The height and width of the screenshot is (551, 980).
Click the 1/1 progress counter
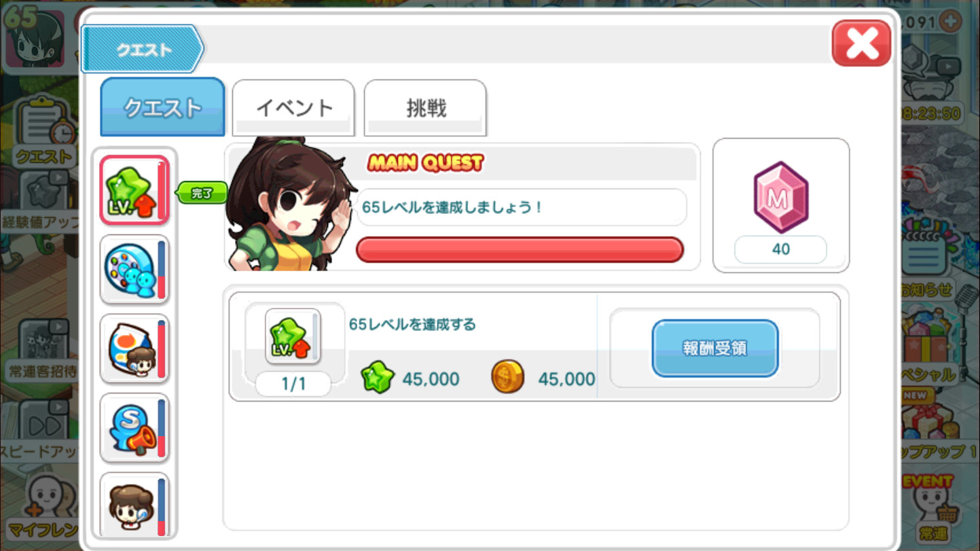pyautogui.click(x=293, y=385)
